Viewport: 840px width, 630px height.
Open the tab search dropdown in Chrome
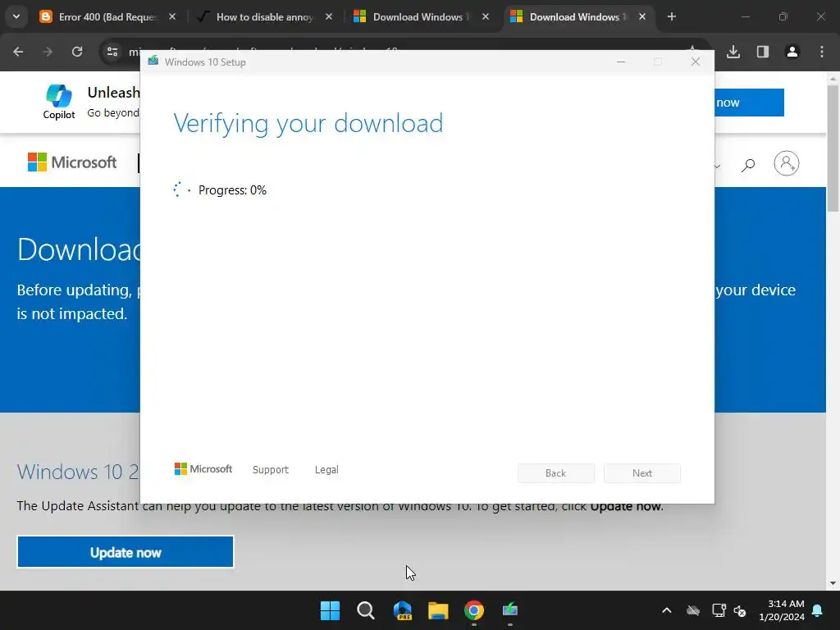click(16, 16)
